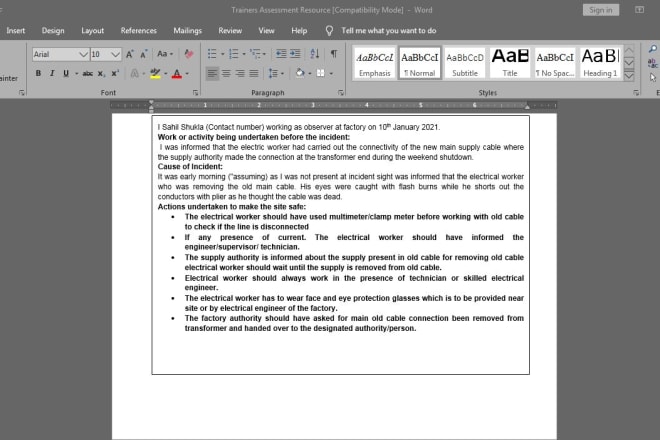Open Styles pane launcher
Screen dimensions: 660x440
pos(636,93)
